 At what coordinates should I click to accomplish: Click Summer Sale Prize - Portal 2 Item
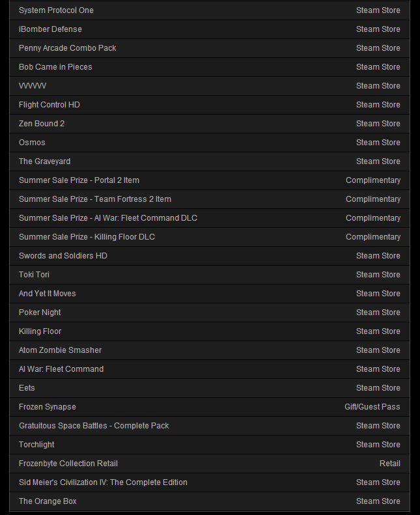click(x=210, y=180)
